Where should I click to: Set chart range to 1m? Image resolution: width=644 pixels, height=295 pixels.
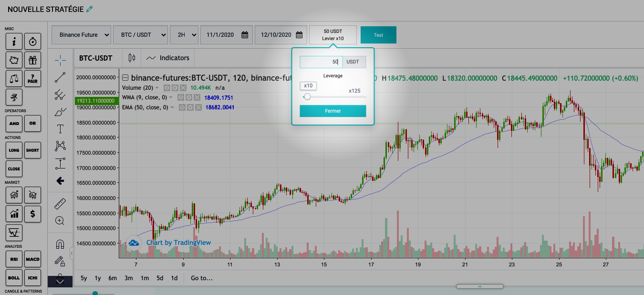(x=145, y=278)
